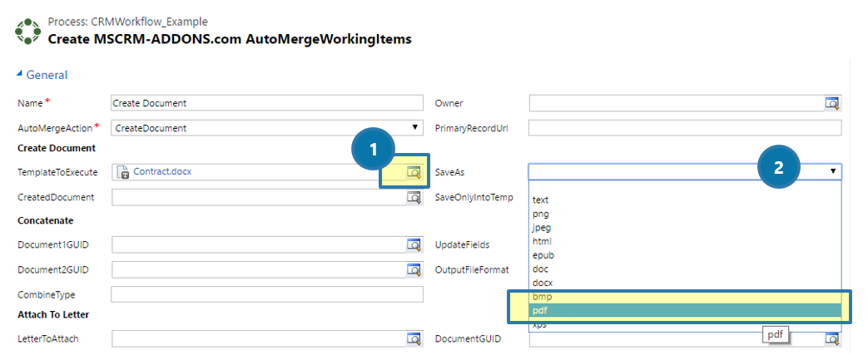
Task: Click the Name input field
Action: pos(267,103)
